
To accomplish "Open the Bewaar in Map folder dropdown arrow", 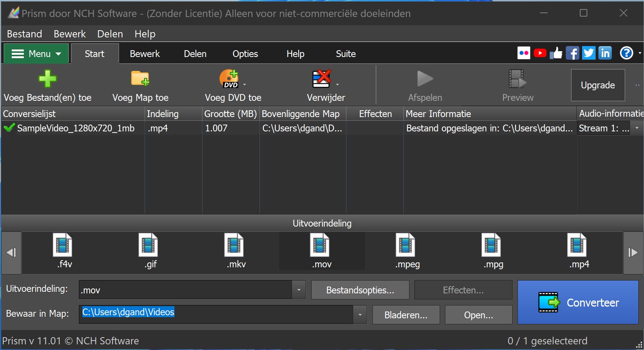I will pyautogui.click(x=360, y=315).
